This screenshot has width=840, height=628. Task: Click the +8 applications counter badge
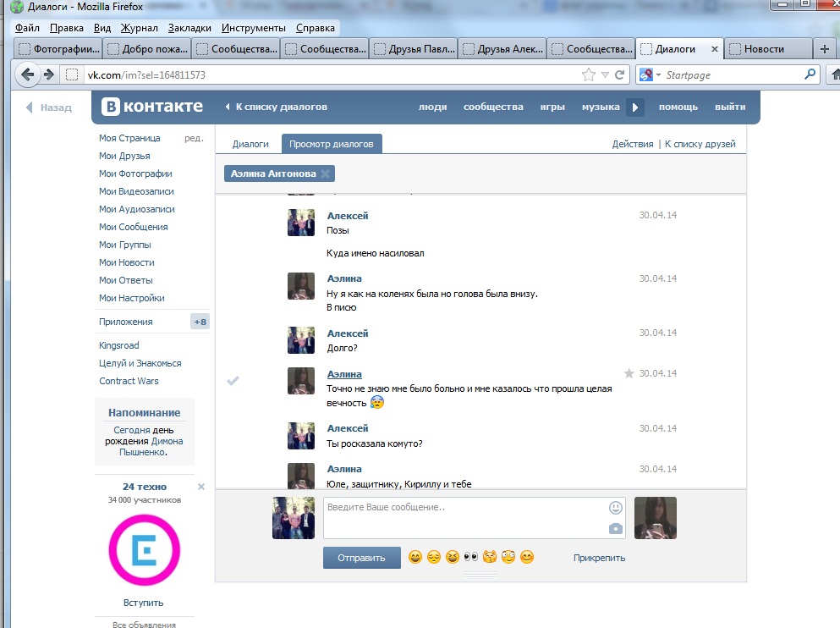tap(200, 322)
